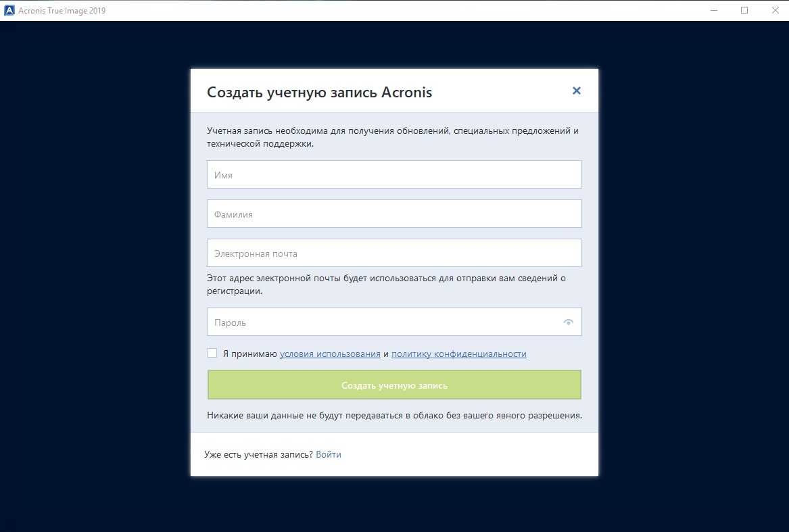The width and height of the screenshot is (789, 532).
Task: Close the Acronis True Image 2019 window
Action: coord(775,10)
